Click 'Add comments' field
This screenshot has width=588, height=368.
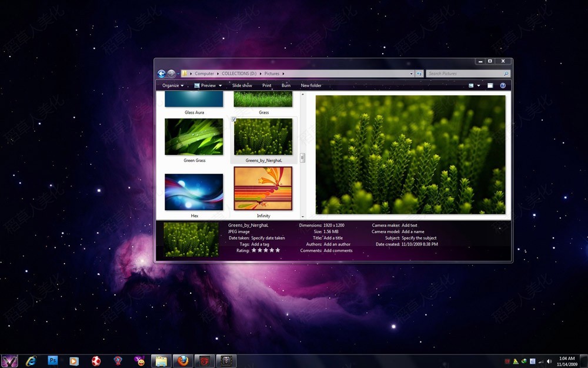(338, 250)
